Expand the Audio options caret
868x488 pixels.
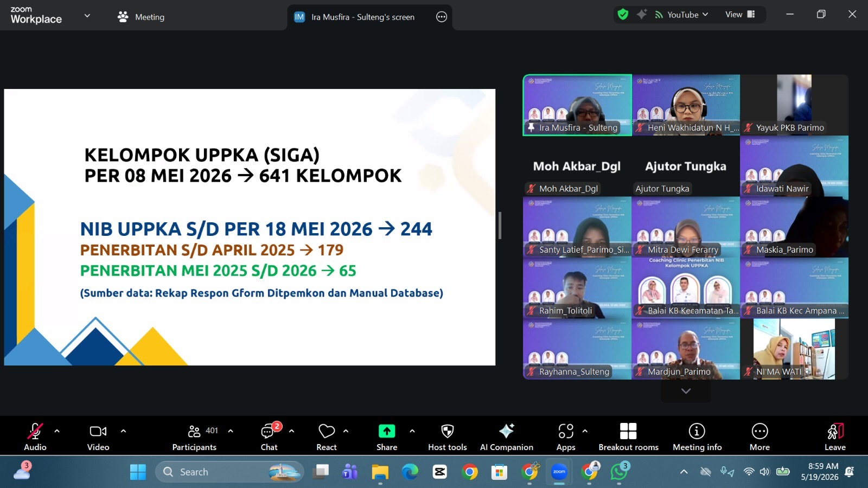click(x=57, y=431)
